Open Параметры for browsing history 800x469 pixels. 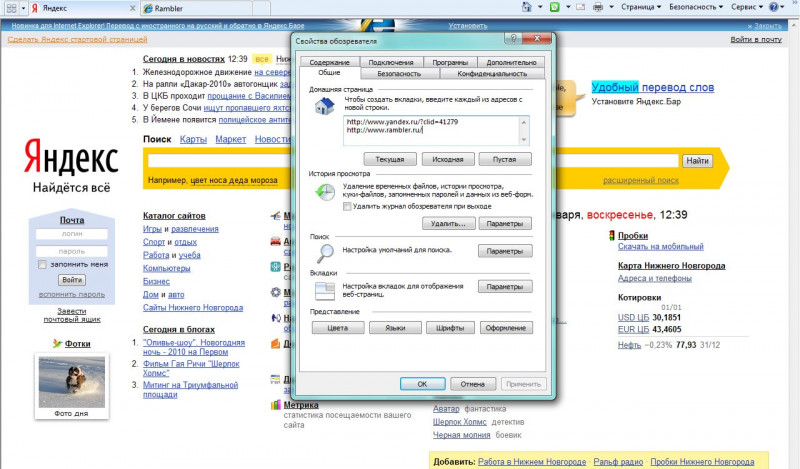(x=505, y=224)
